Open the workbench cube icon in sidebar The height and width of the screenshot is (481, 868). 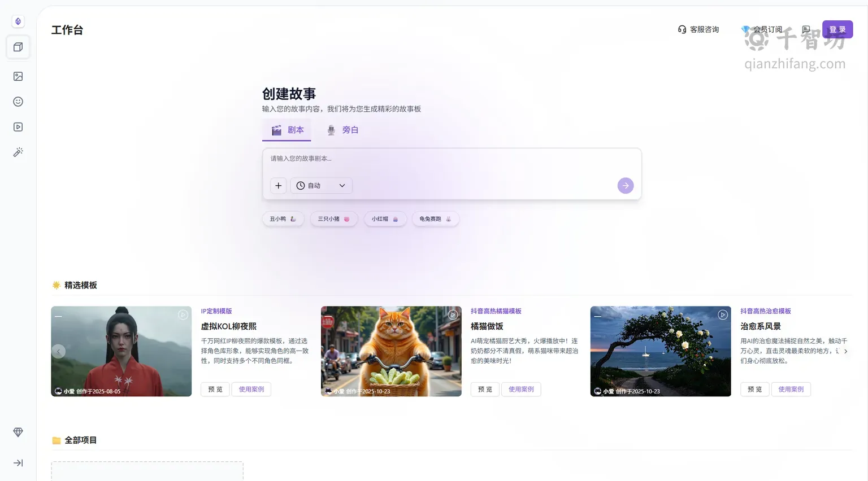pos(18,47)
